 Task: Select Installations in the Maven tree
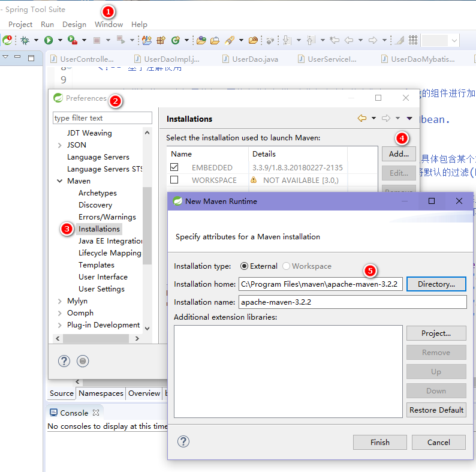99,229
